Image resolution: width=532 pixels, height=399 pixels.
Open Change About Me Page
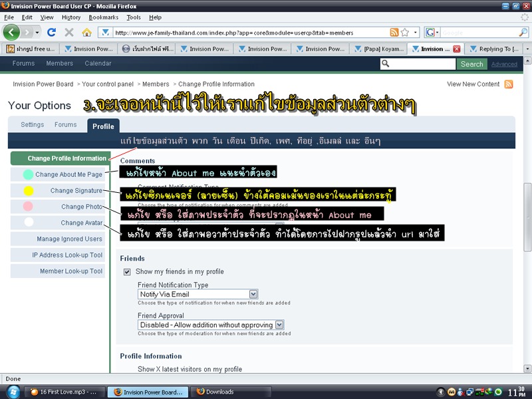[58, 174]
